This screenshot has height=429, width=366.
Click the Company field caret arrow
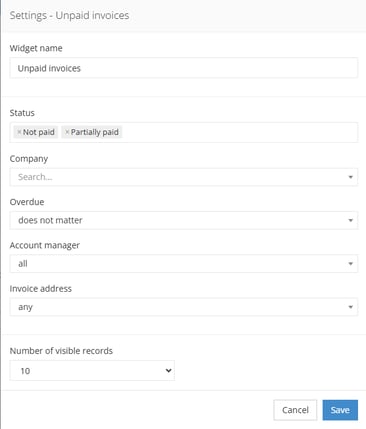coord(350,177)
